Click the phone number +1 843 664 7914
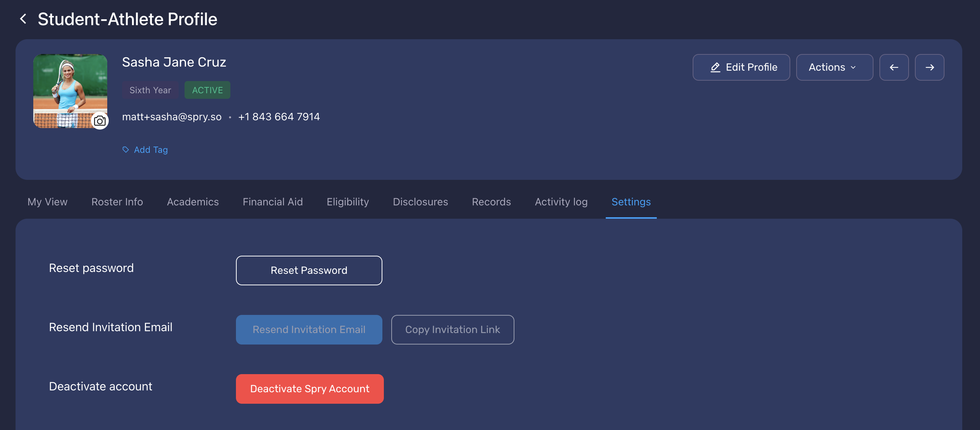980x430 pixels. pos(279,117)
